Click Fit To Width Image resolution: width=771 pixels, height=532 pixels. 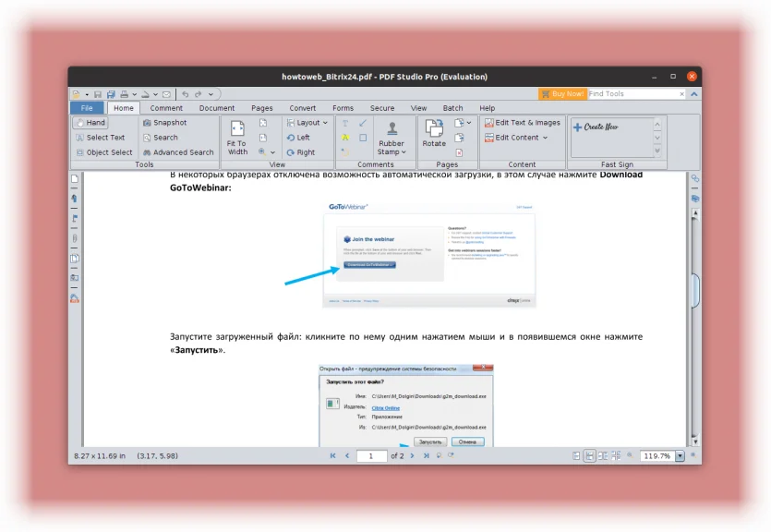[x=237, y=138]
